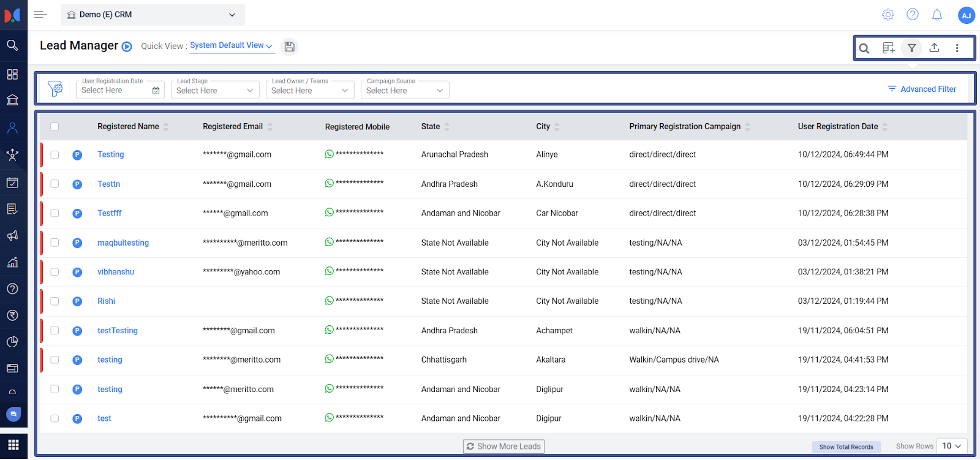Image resolution: width=980 pixels, height=460 pixels.
Task: Open the Campaign Source dropdown
Action: pos(404,90)
